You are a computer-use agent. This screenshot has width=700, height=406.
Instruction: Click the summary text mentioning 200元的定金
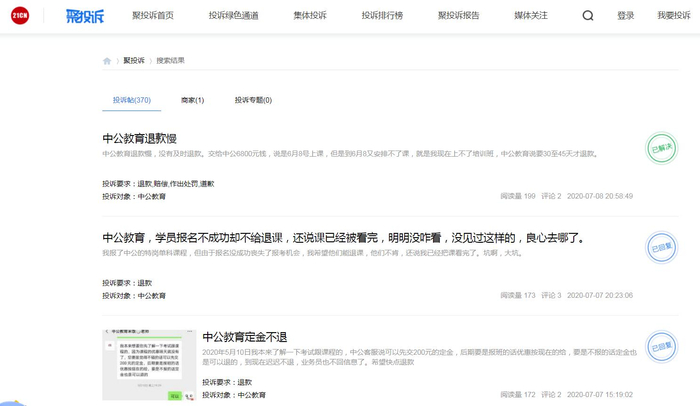click(x=420, y=357)
